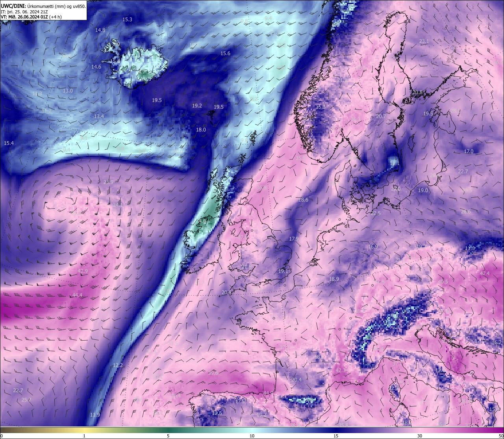Click the 1 tick on color scale
The height and width of the screenshot is (439, 504).
(84, 436)
